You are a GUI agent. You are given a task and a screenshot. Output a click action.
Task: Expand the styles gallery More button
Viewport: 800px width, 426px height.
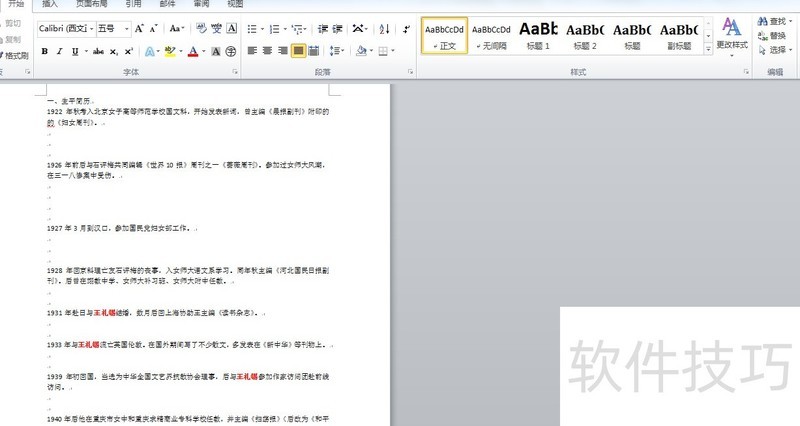click(708, 48)
